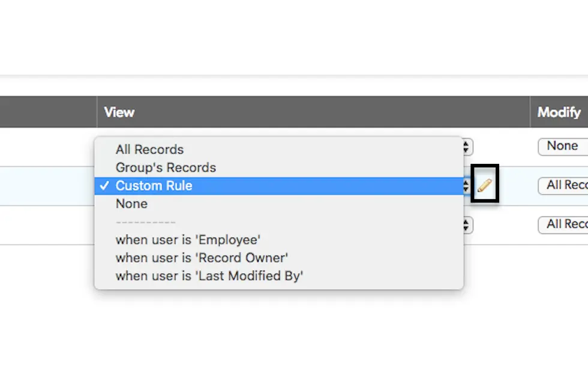The height and width of the screenshot is (366, 588).
Task: Select 'Group's Records' in the open dropdown
Action: (165, 167)
